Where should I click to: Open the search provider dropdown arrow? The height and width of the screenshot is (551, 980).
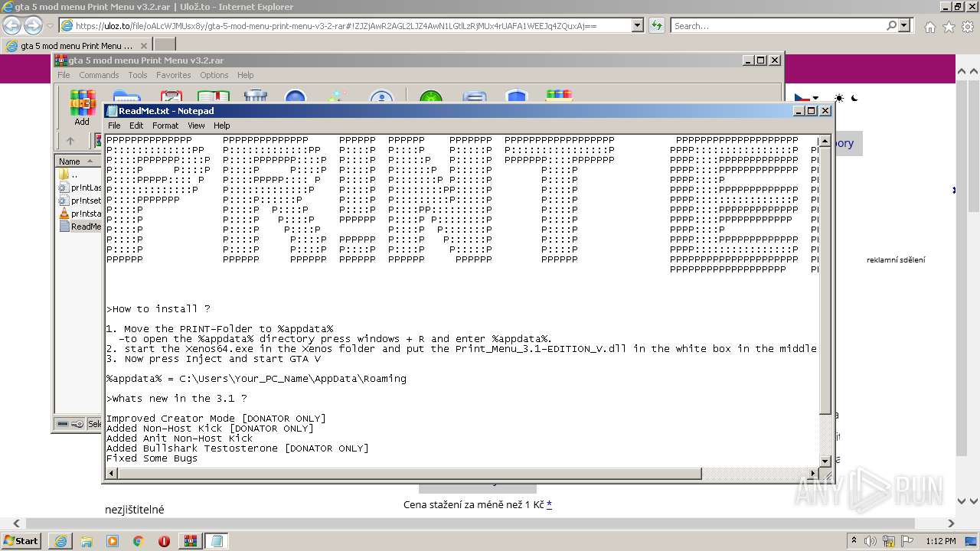coord(905,25)
